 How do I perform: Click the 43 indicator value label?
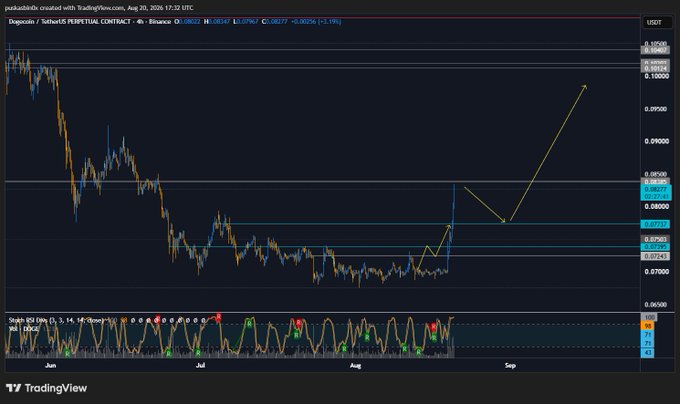(x=648, y=353)
